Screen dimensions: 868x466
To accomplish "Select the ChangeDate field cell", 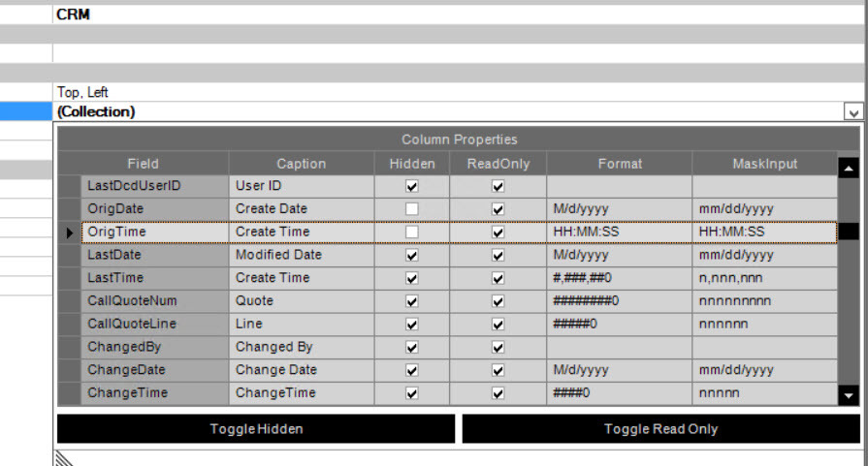I will coord(155,370).
